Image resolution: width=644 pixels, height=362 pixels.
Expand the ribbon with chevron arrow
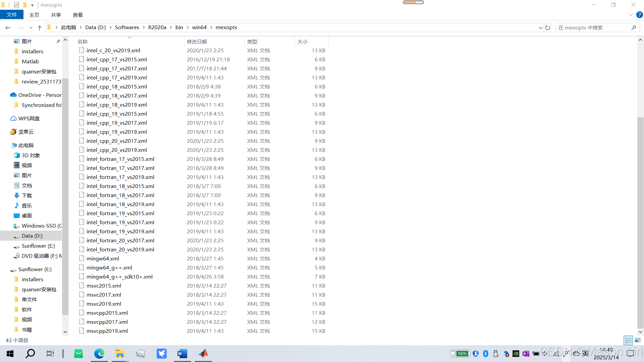click(x=631, y=15)
